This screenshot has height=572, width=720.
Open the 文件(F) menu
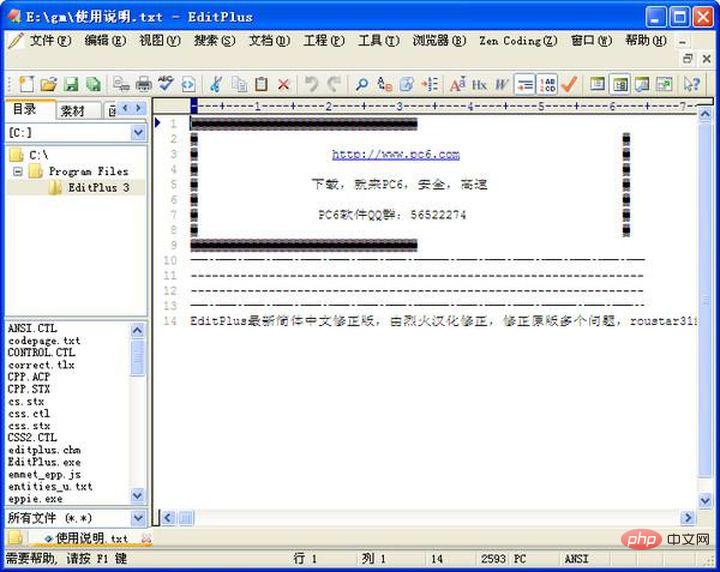(51, 41)
